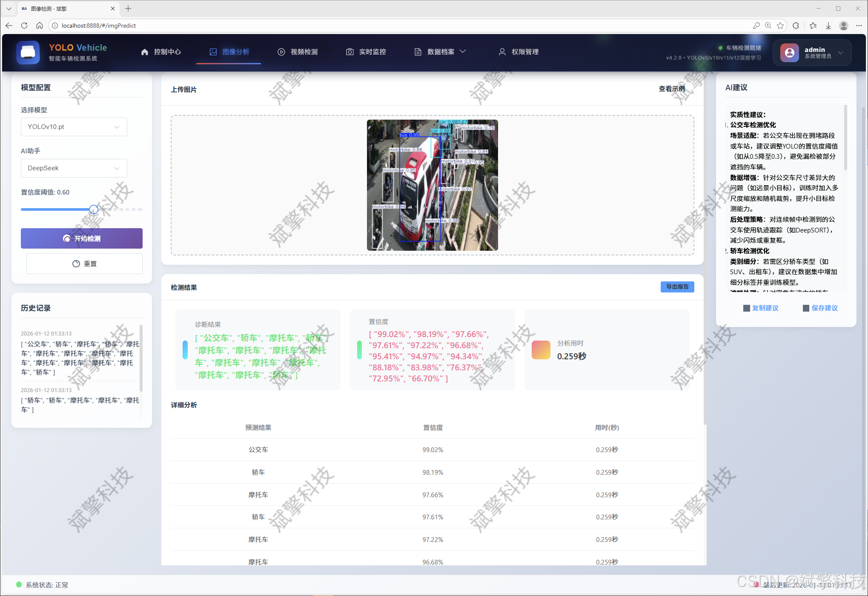Open the AI助手 DeepSeek dropdown
Screen dimensions: 868x596
click(74, 168)
